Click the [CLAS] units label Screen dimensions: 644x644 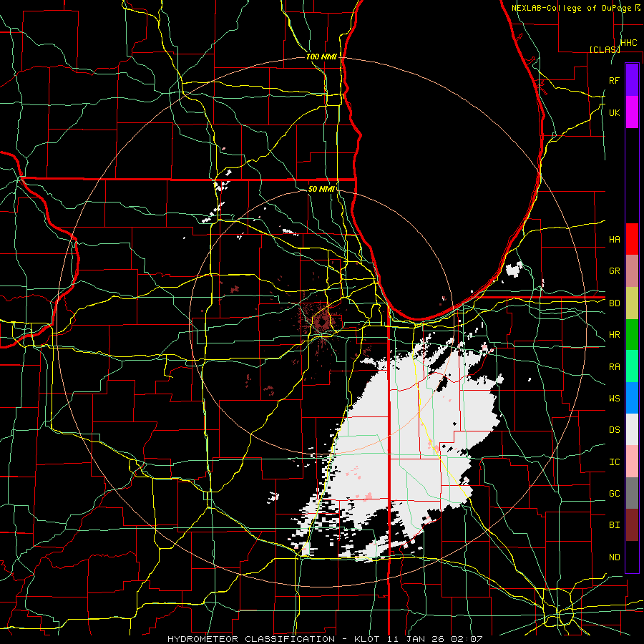605,49
